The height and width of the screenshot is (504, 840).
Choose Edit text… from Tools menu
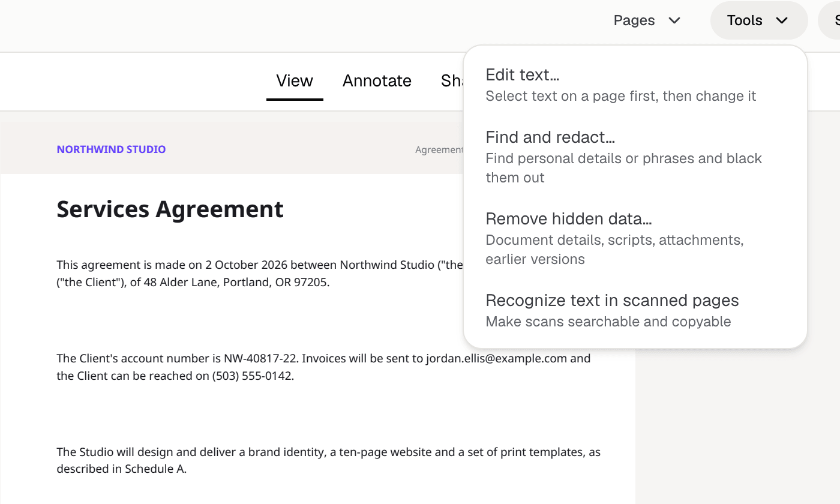tap(635, 85)
